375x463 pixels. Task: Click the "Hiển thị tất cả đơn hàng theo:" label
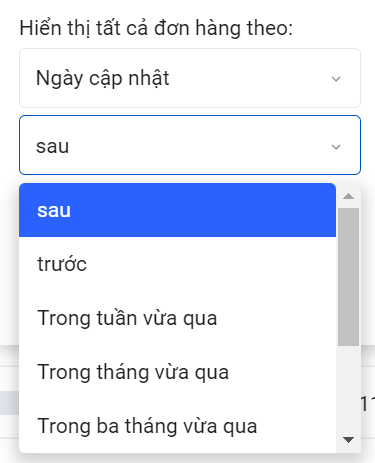156,28
